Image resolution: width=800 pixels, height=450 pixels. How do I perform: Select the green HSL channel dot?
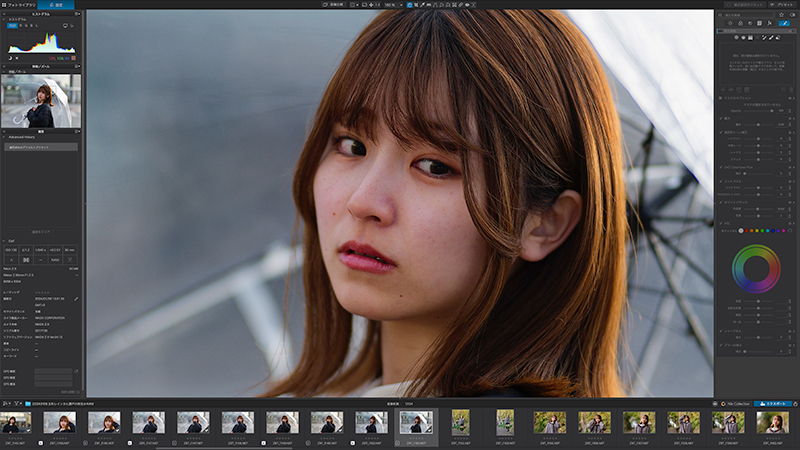(x=762, y=231)
